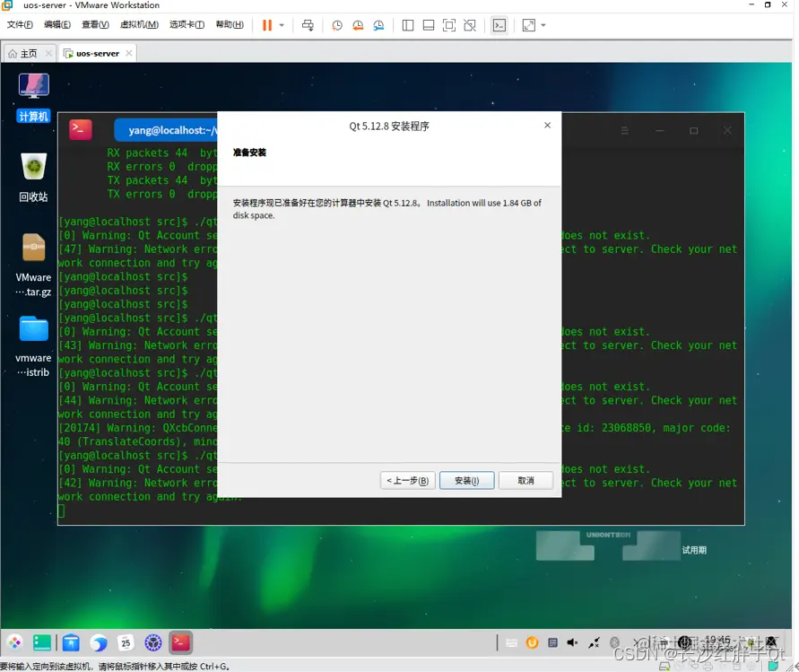Open the terminal from the UOS dock
Screen dimensions: 799x672
(180, 642)
